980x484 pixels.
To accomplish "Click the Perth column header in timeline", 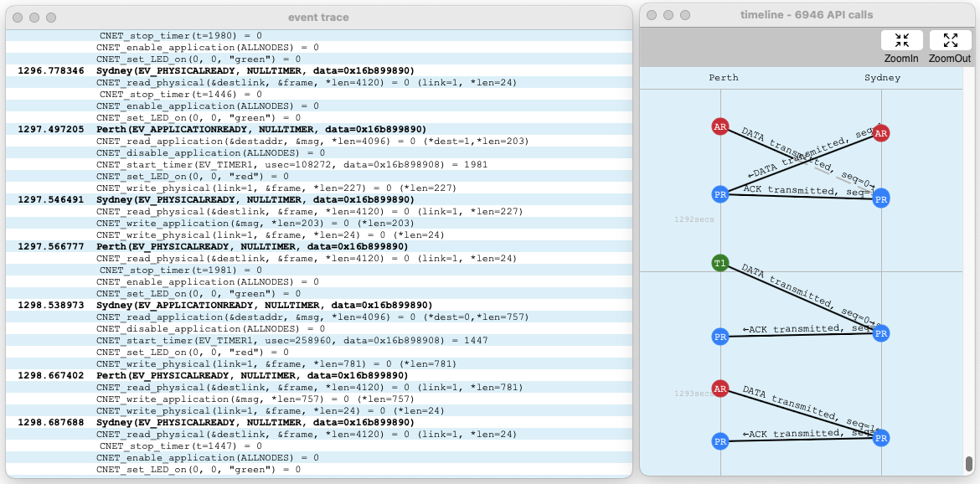I will point(723,78).
